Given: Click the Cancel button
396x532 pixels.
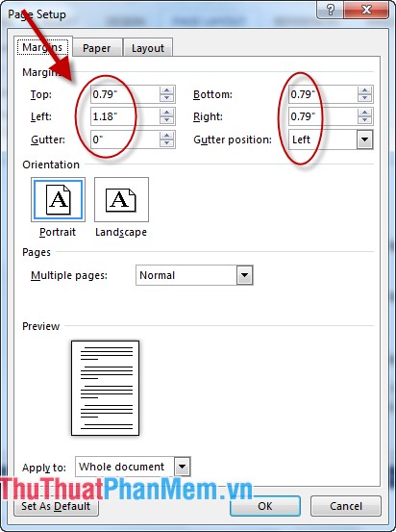Looking at the screenshot, I should (346, 506).
